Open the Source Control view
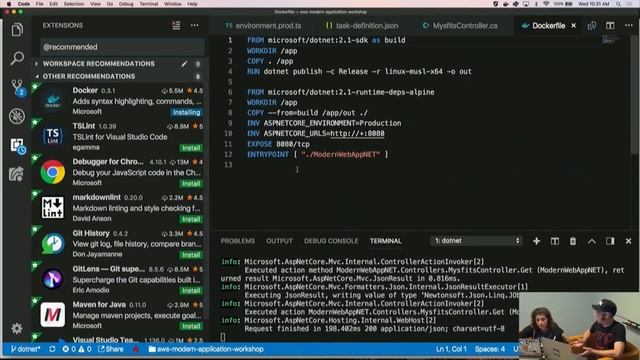Screen dimensions: 640x360 point(17,87)
